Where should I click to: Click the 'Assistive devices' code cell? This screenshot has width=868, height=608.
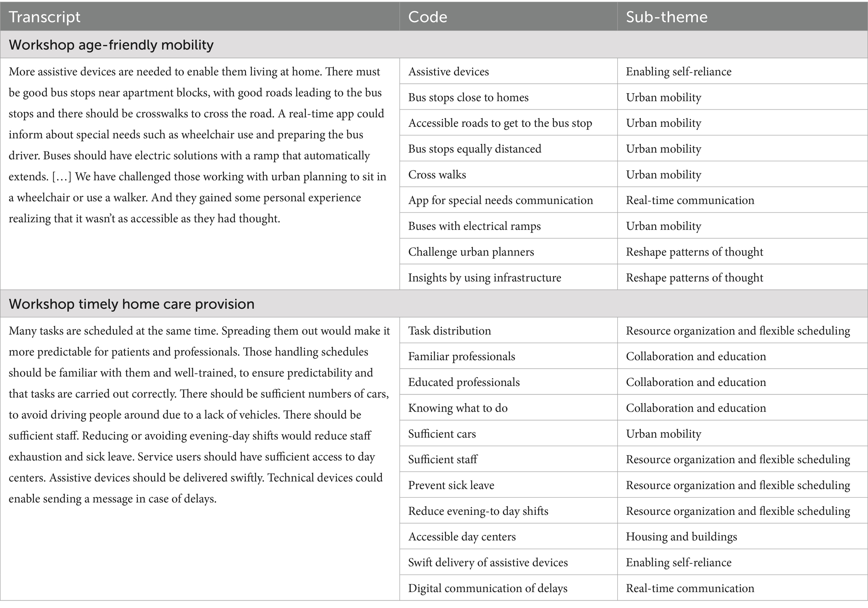(x=448, y=72)
